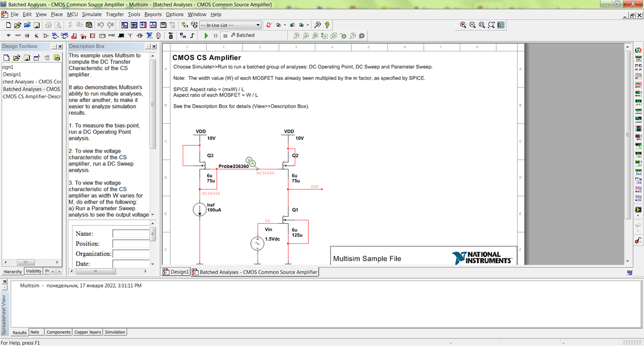Place Source component (ground symbol) icon

[x=8, y=36]
